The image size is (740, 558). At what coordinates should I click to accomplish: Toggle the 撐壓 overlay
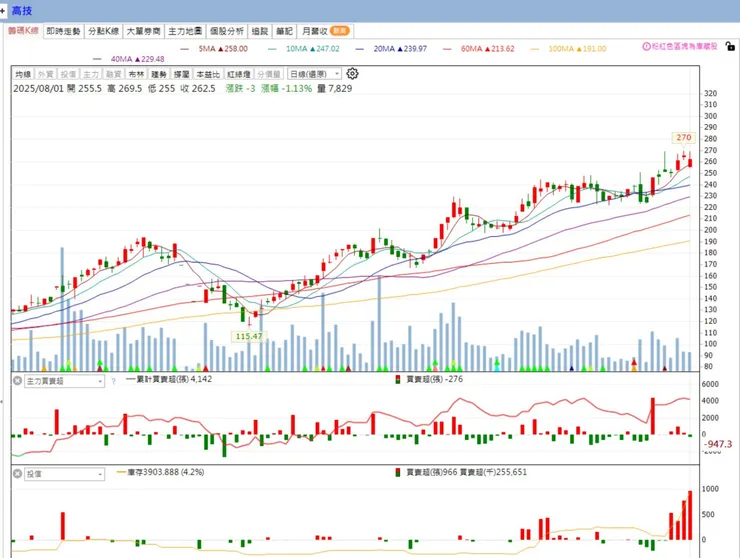point(182,74)
